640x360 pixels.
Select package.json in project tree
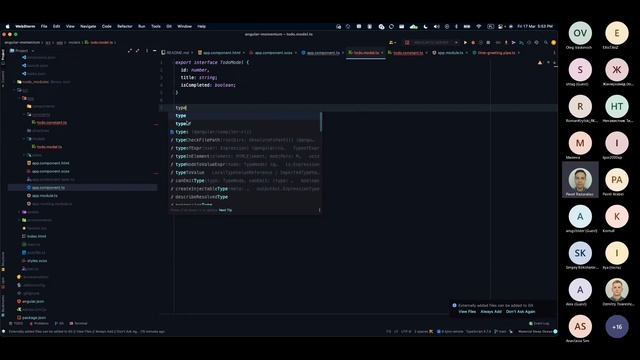pyautogui.click(x=34, y=318)
